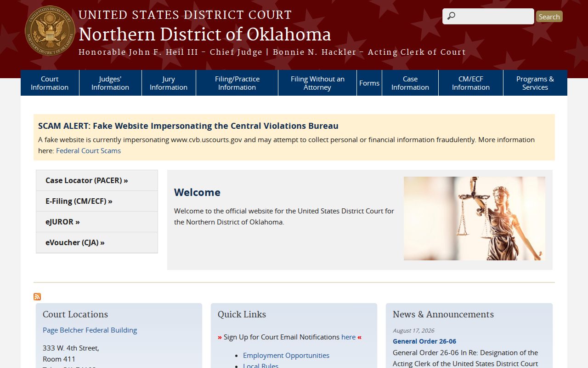Click the orange RSS feed icon
The height and width of the screenshot is (368, 588).
tap(37, 297)
